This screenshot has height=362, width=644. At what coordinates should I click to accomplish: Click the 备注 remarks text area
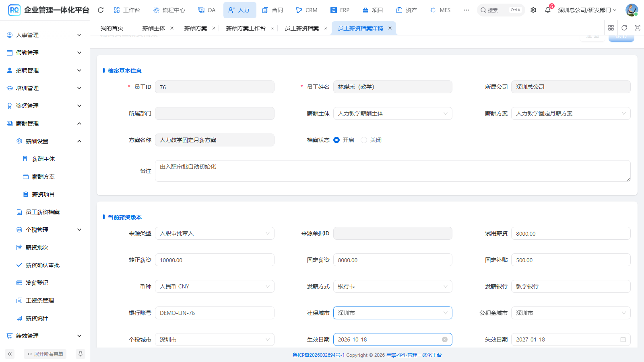coord(392,171)
